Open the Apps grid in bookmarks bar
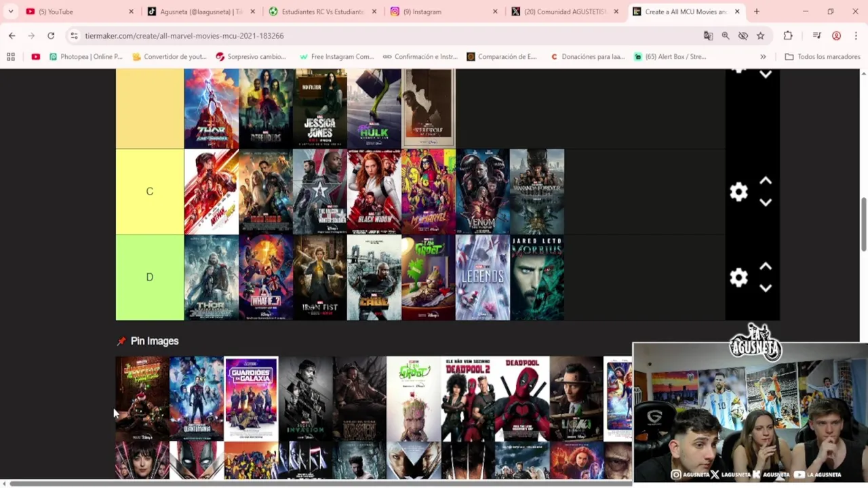Screen dimensions: 868x488 point(11,57)
